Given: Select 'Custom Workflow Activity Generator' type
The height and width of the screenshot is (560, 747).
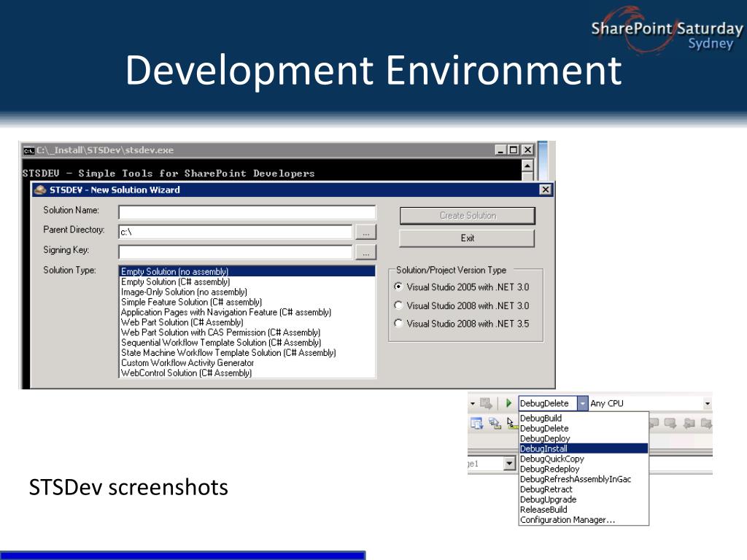Looking at the screenshot, I should pyautogui.click(x=247, y=363).
